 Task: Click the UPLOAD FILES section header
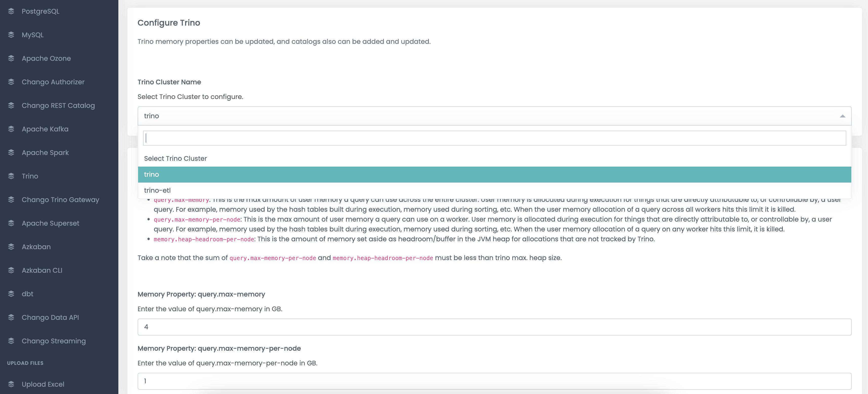25,363
